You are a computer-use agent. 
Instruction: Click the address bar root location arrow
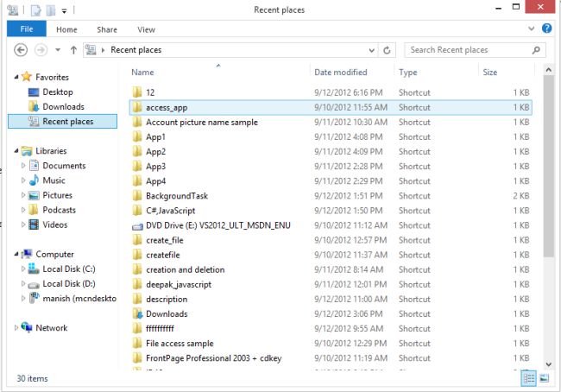coord(103,50)
